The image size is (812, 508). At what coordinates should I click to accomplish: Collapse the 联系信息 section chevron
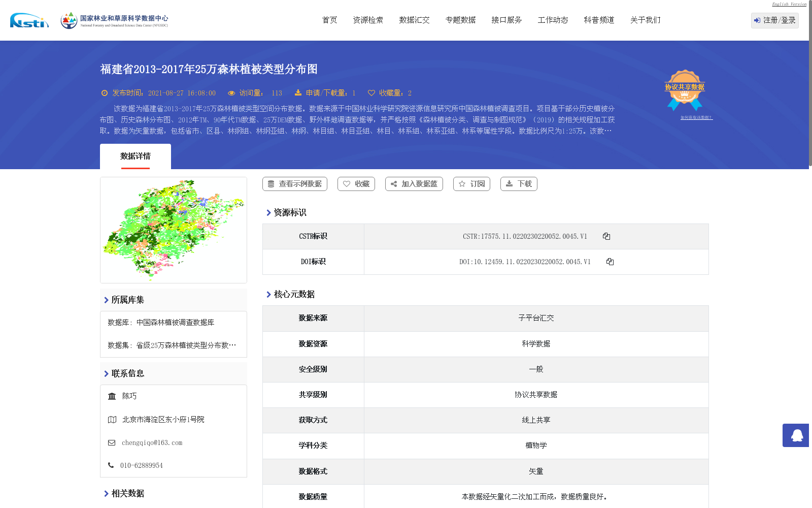(106, 374)
